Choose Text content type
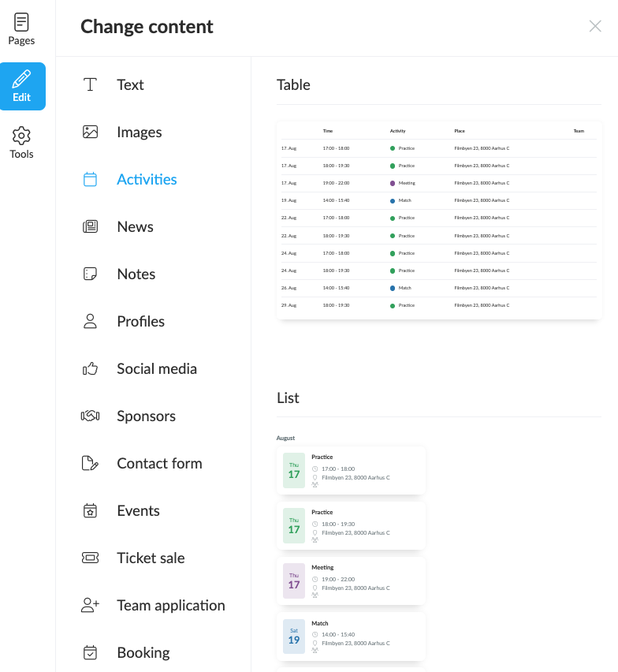This screenshot has height=672, width=618. point(130,85)
